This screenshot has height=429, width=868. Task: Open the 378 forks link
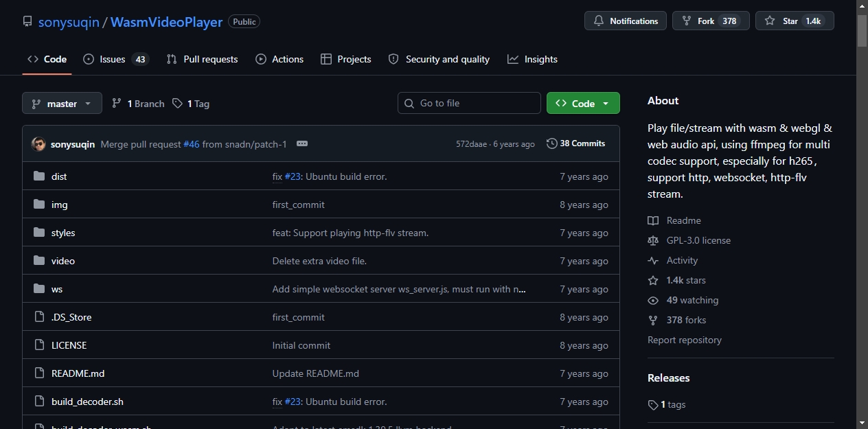pos(686,320)
